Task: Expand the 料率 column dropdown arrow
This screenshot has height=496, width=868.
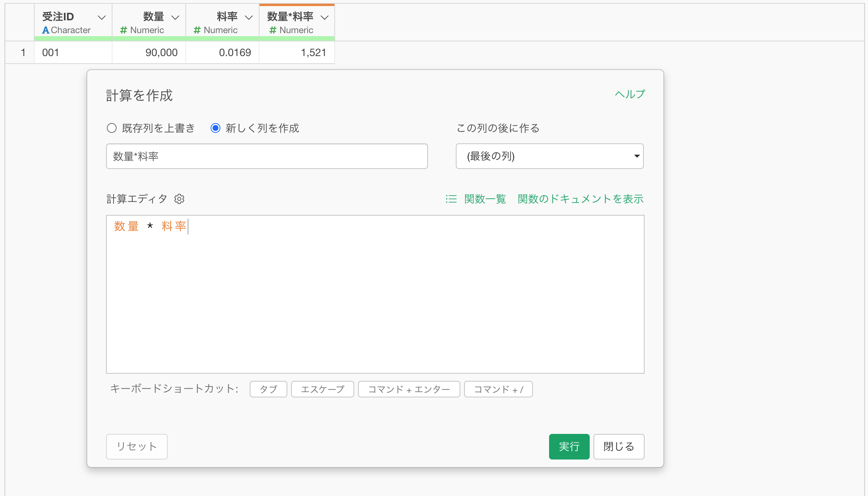Action: (x=249, y=17)
